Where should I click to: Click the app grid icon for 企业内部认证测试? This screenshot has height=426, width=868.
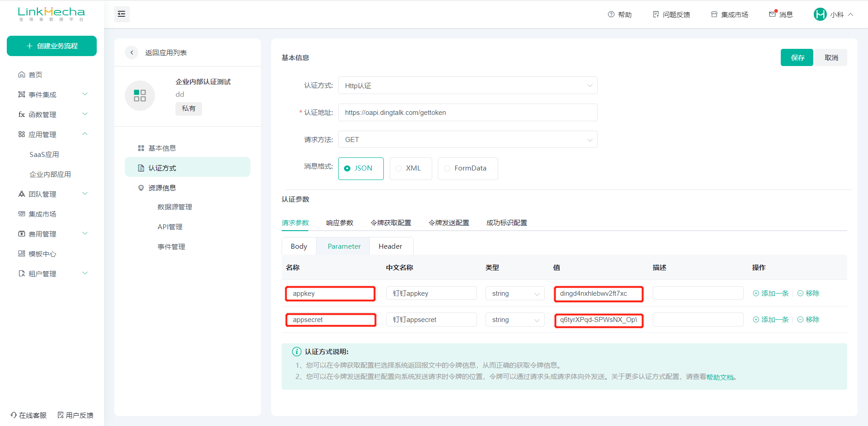[x=140, y=95]
